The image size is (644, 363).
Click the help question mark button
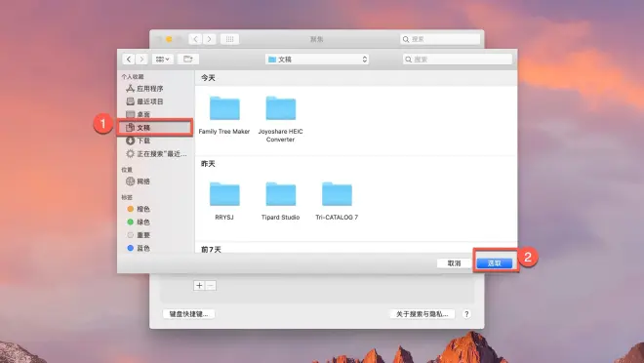[x=466, y=314]
